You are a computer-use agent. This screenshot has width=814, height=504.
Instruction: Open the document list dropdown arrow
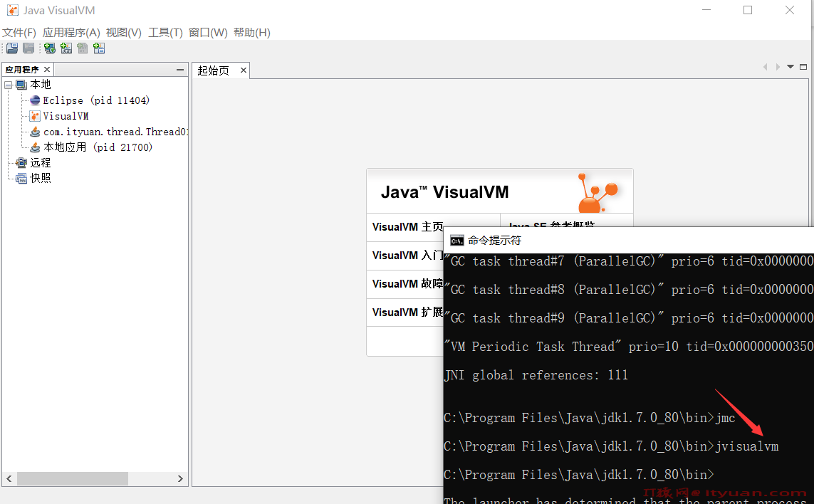[790, 66]
